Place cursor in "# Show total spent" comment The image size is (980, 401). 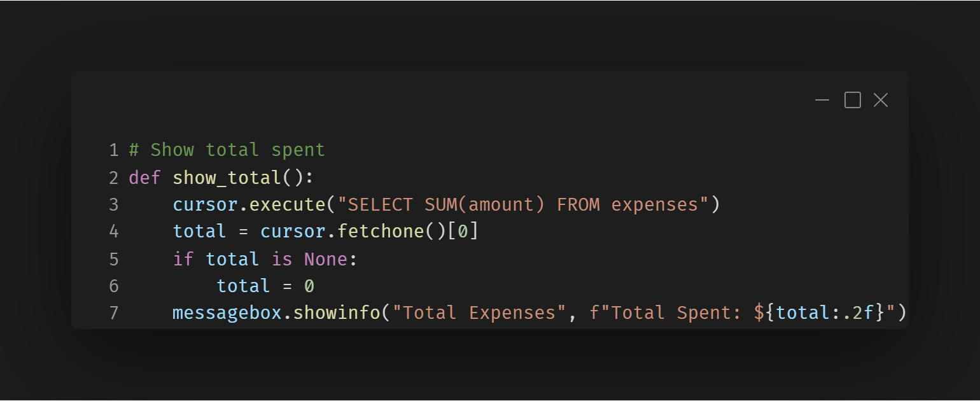227,150
